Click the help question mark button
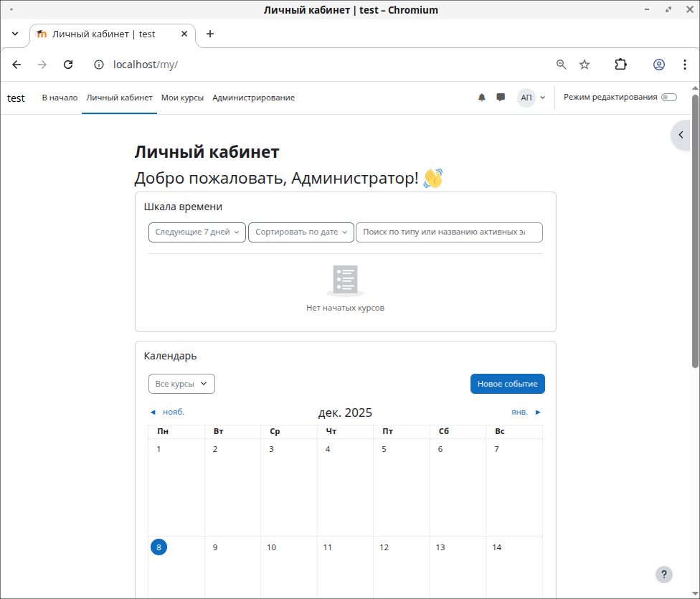This screenshot has width=700, height=599. click(664, 574)
